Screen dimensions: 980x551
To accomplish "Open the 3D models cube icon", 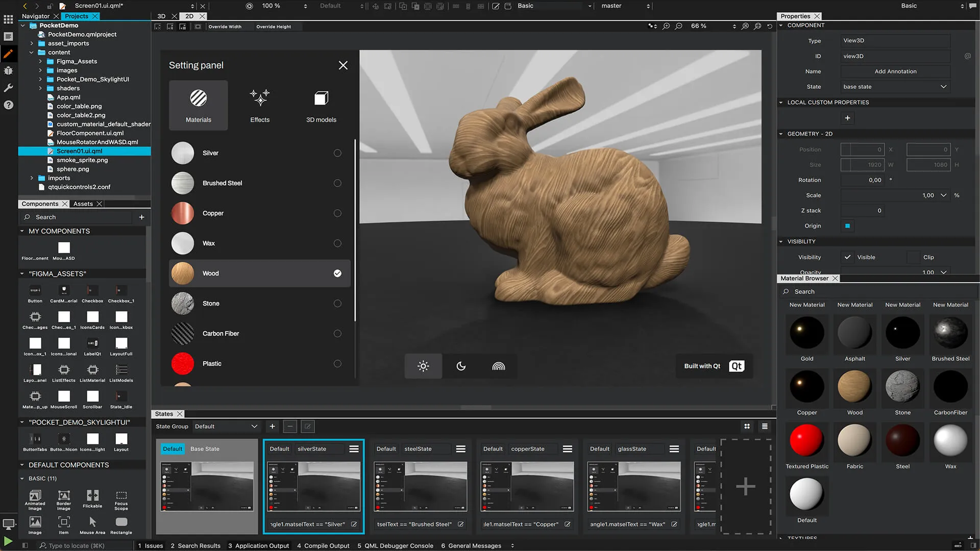I will [321, 97].
